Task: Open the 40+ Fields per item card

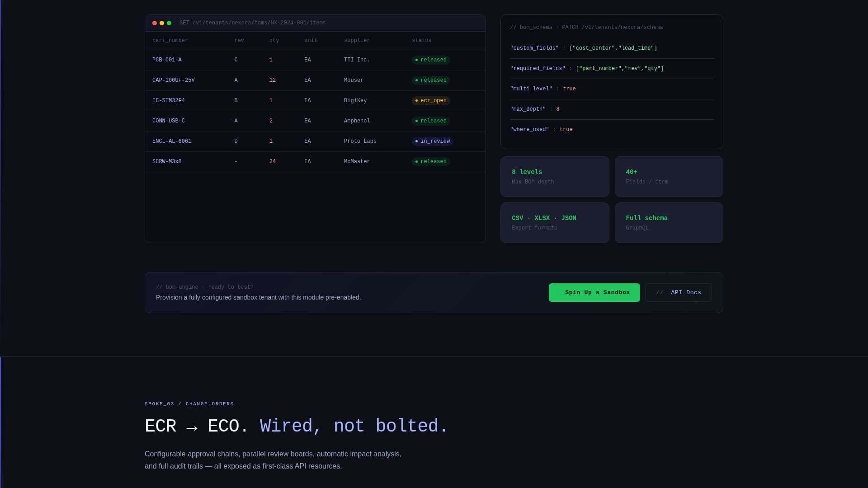Action: tap(668, 177)
